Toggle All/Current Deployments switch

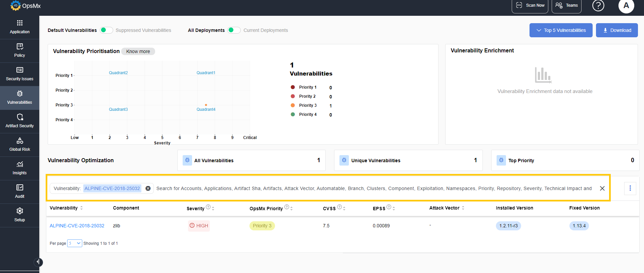[234, 30]
